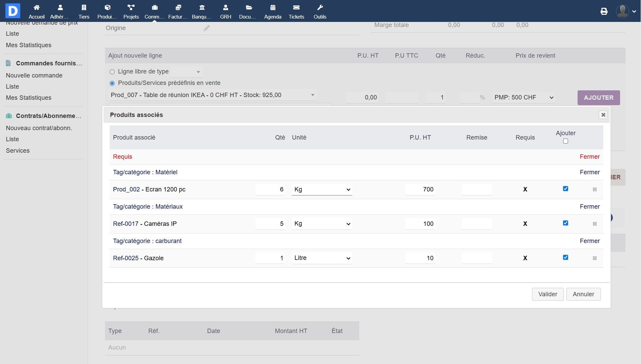The image size is (641, 364).
Task: Click the quantity field for Ecran 1200 pc
Action: click(270, 189)
